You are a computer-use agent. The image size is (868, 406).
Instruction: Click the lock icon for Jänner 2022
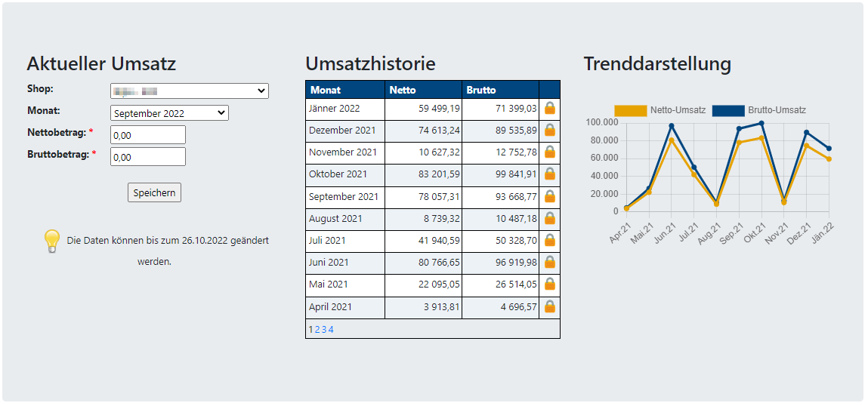tap(550, 108)
